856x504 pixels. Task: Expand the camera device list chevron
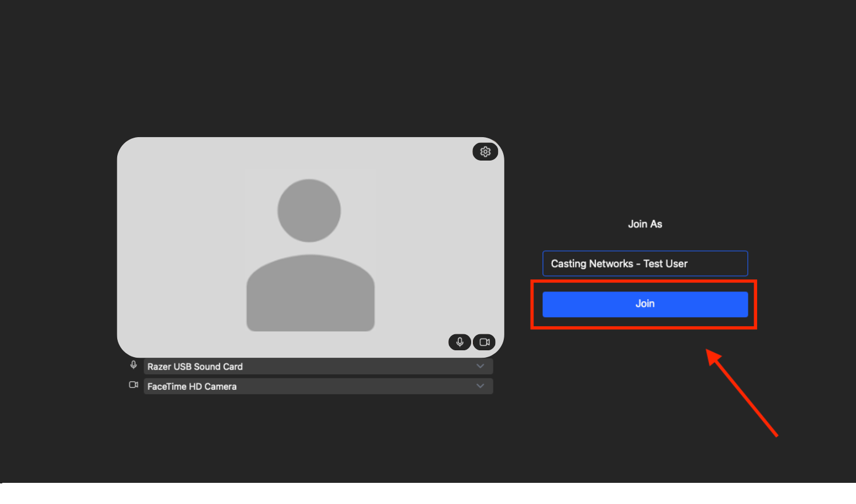point(480,386)
